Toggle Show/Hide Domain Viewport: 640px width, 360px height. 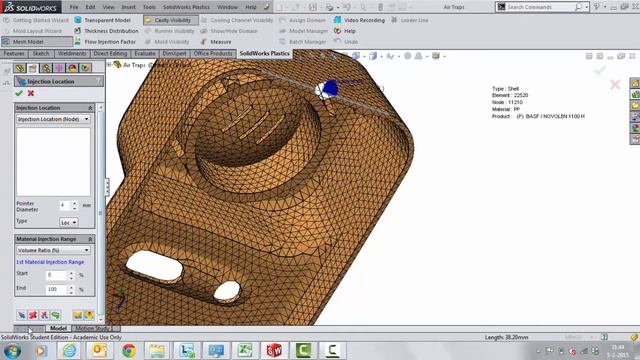(229, 31)
